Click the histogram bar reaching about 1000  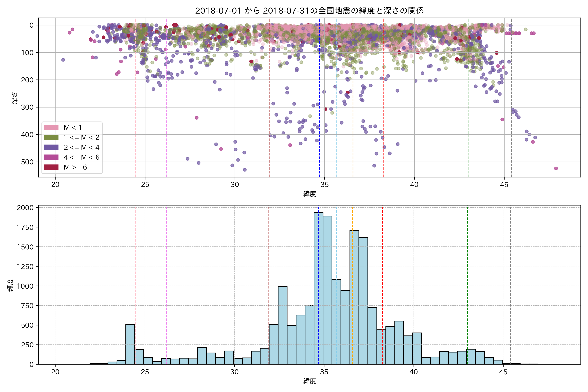point(283,325)
